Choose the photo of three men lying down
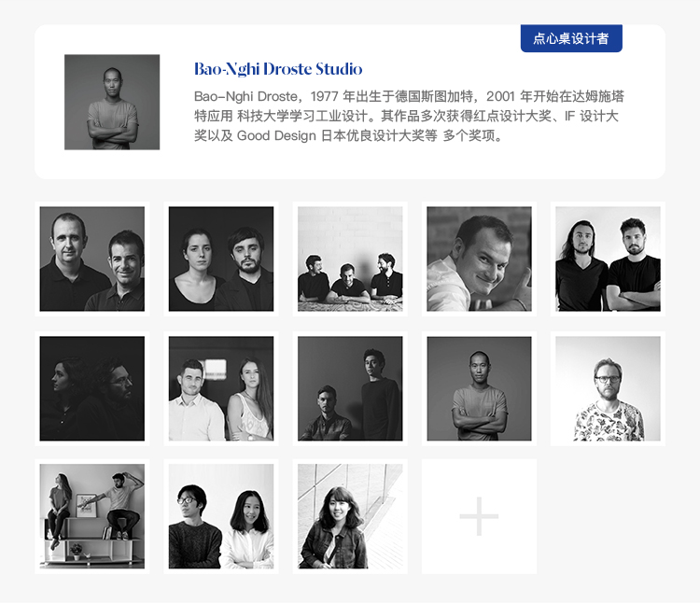Viewport: 700px width, 603px height. tap(350, 259)
